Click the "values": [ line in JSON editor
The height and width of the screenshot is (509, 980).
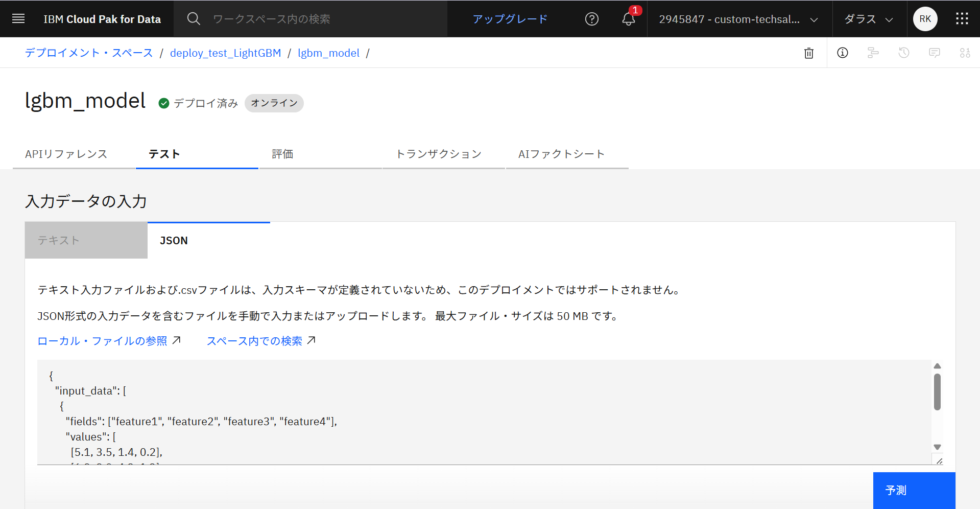click(x=91, y=436)
